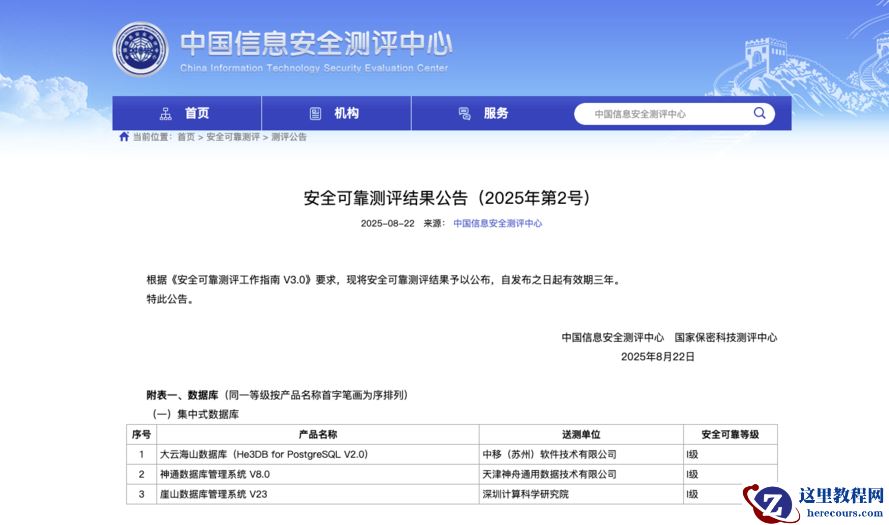This screenshot has width=889, height=525.
Task: Click the 送测单位 column header
Action: pos(581,434)
